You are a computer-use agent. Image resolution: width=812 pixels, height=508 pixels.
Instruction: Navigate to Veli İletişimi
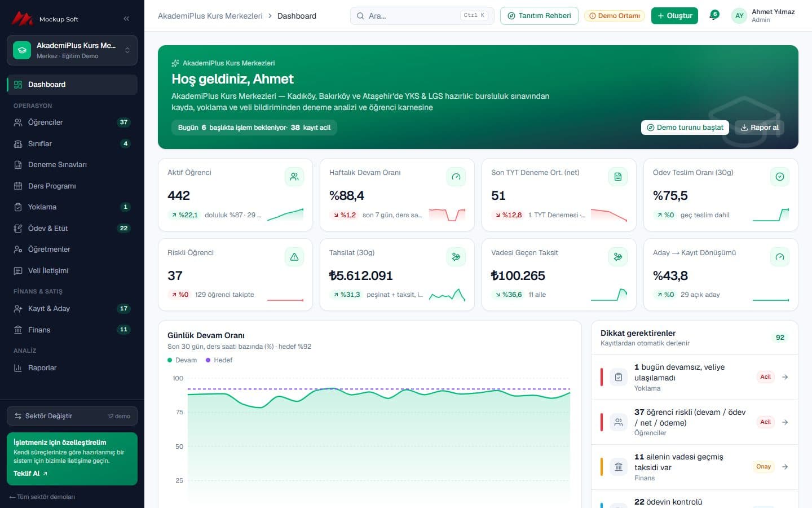pyautogui.click(x=72, y=271)
